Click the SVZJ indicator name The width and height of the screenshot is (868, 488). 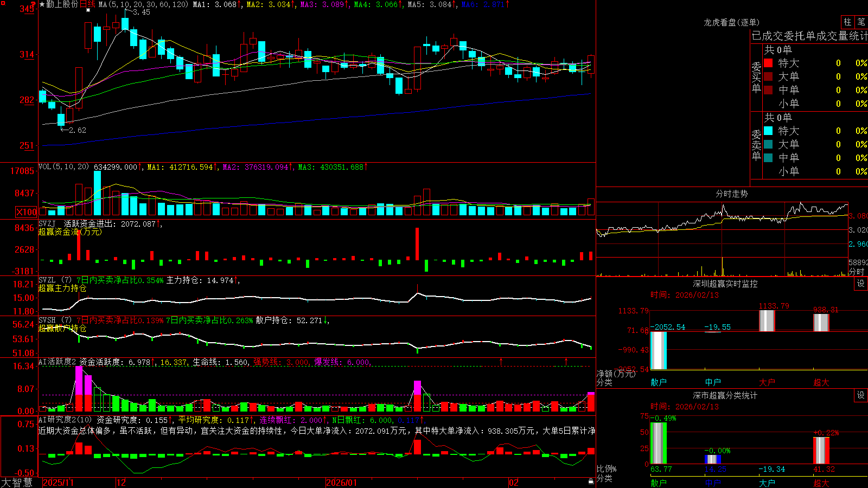coord(47,223)
